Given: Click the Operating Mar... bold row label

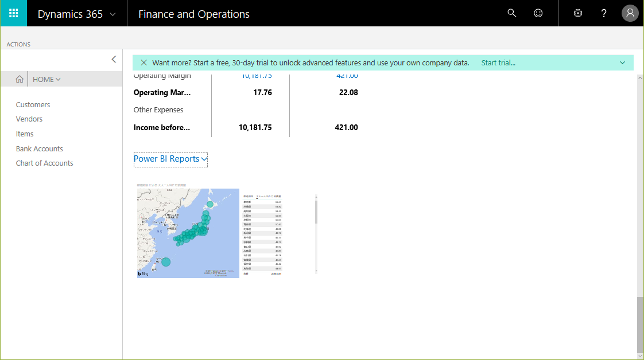Looking at the screenshot, I should [x=162, y=93].
